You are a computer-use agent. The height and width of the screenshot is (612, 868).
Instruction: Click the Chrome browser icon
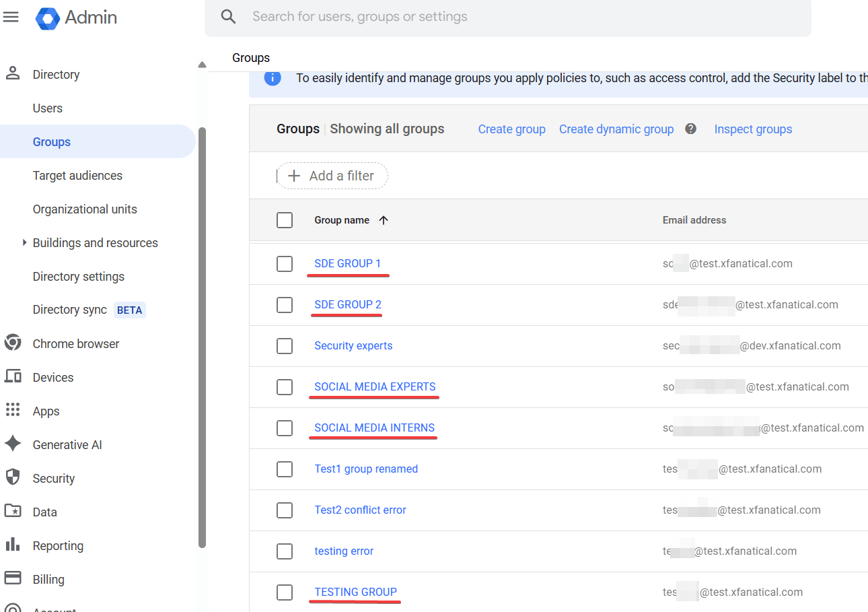coord(12,343)
